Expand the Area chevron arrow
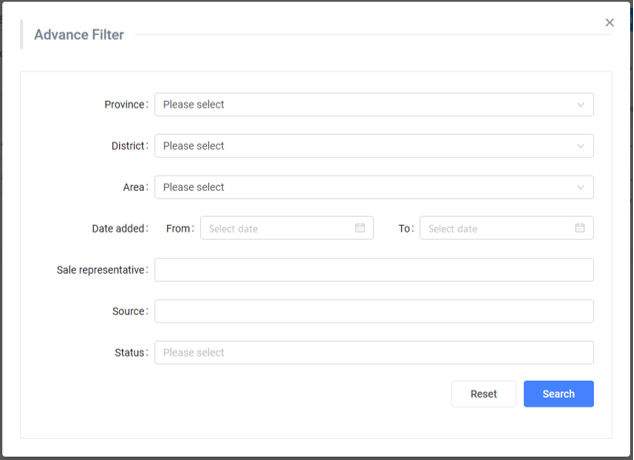Screen dimensions: 634x460 [580, 187]
